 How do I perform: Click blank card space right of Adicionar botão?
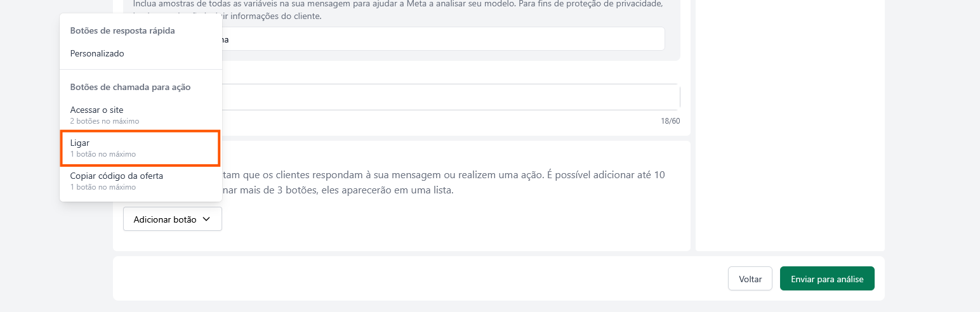coord(444,219)
